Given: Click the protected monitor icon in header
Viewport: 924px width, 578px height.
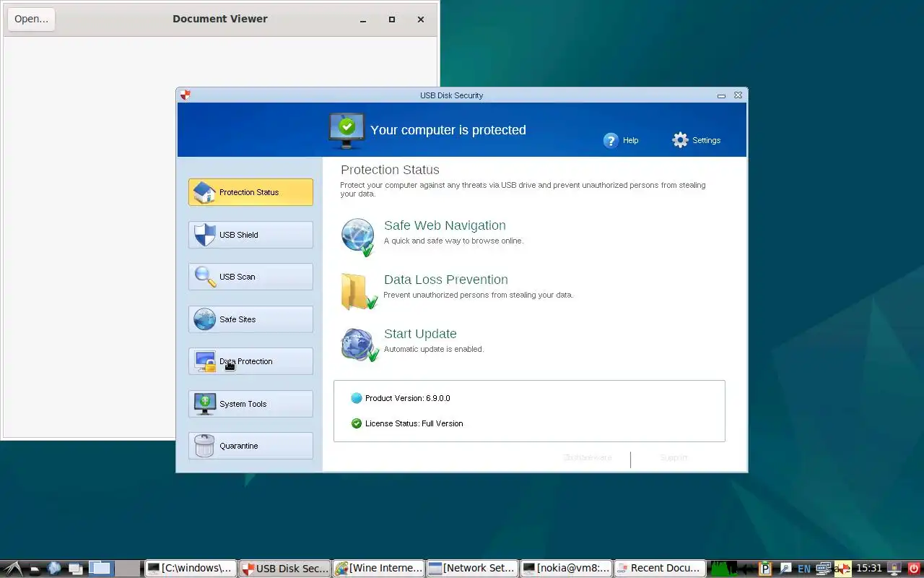Looking at the screenshot, I should tap(346, 131).
